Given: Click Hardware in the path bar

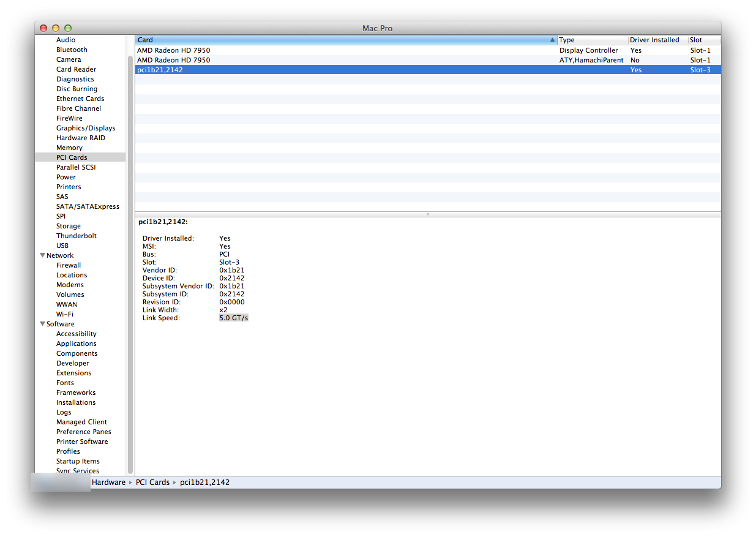Looking at the screenshot, I should [x=108, y=483].
